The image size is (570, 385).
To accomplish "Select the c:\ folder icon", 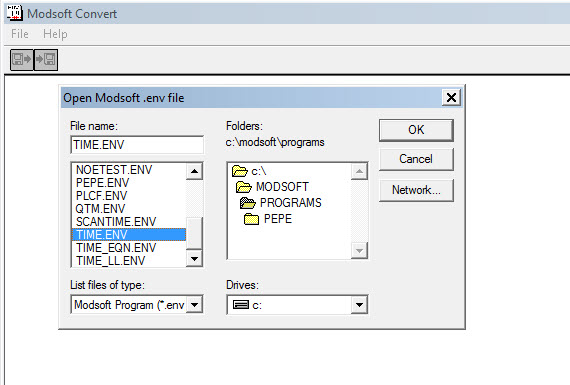I will tap(240, 171).
